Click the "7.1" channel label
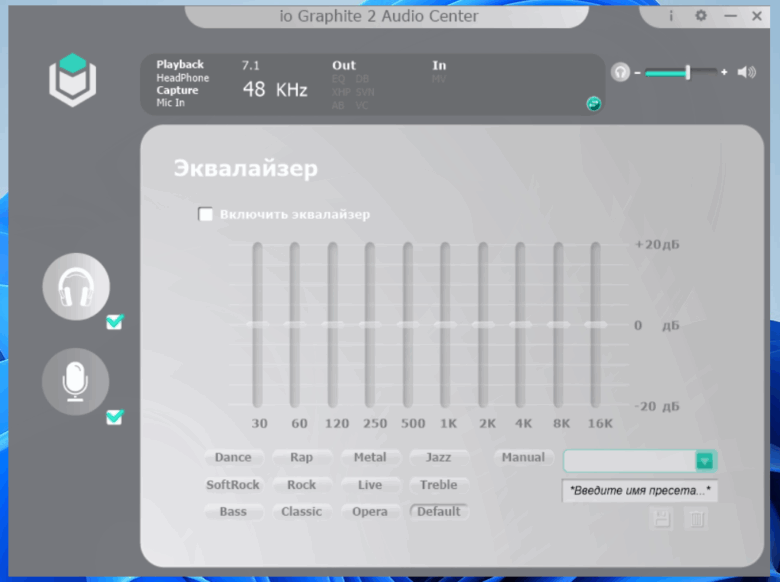Image resolution: width=780 pixels, height=582 pixels. pos(250,66)
